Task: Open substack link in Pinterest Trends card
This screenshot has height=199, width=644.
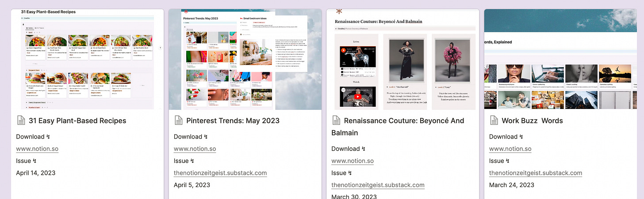Action: (x=220, y=173)
